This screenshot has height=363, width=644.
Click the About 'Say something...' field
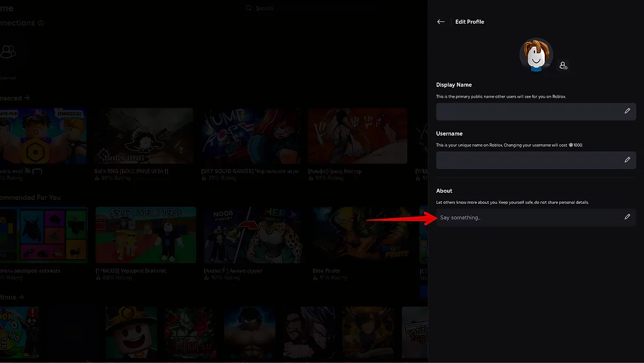536,217
